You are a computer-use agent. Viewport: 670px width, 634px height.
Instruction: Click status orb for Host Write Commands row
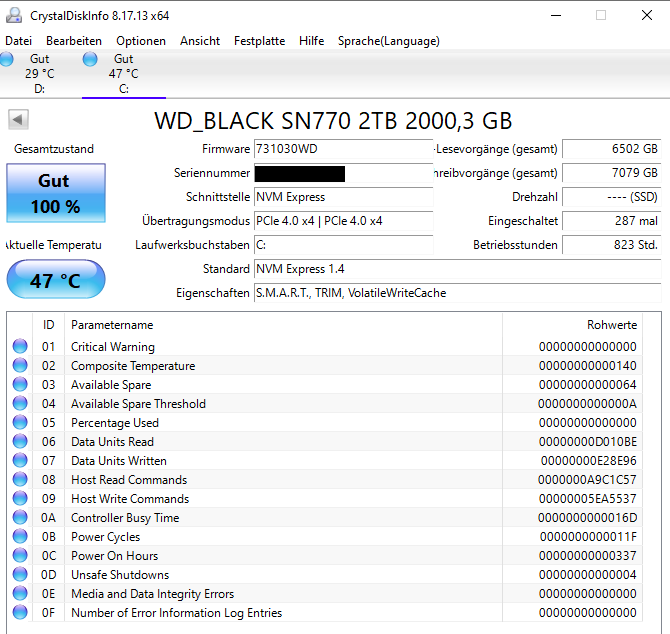(20, 498)
